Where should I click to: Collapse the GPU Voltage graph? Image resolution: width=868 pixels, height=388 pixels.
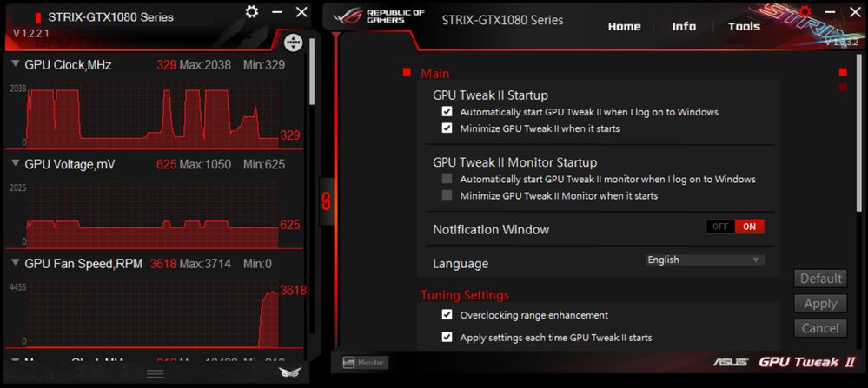tap(16, 164)
